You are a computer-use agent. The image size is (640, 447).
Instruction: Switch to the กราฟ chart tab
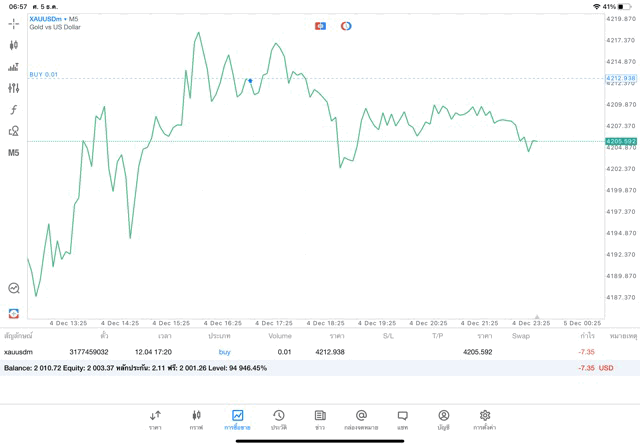tap(196, 419)
